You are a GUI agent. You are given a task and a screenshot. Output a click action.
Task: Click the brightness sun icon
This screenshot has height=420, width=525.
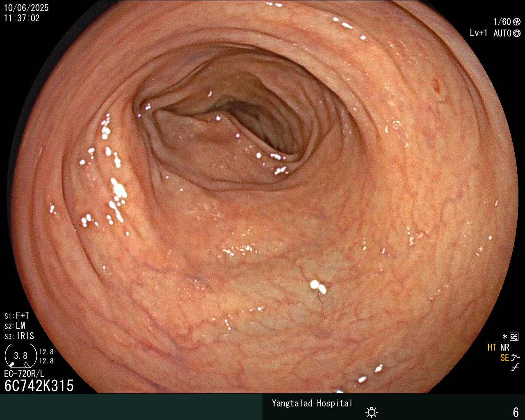coord(372,412)
